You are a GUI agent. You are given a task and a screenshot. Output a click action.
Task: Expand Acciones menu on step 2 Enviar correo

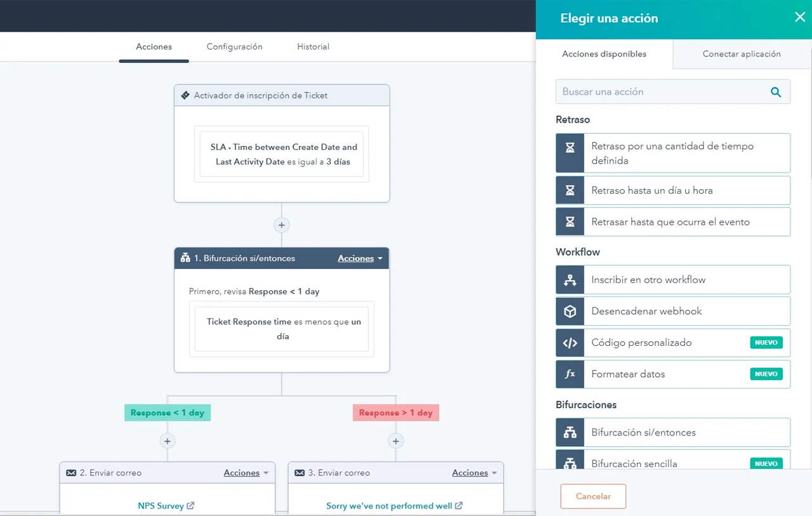[246, 473]
